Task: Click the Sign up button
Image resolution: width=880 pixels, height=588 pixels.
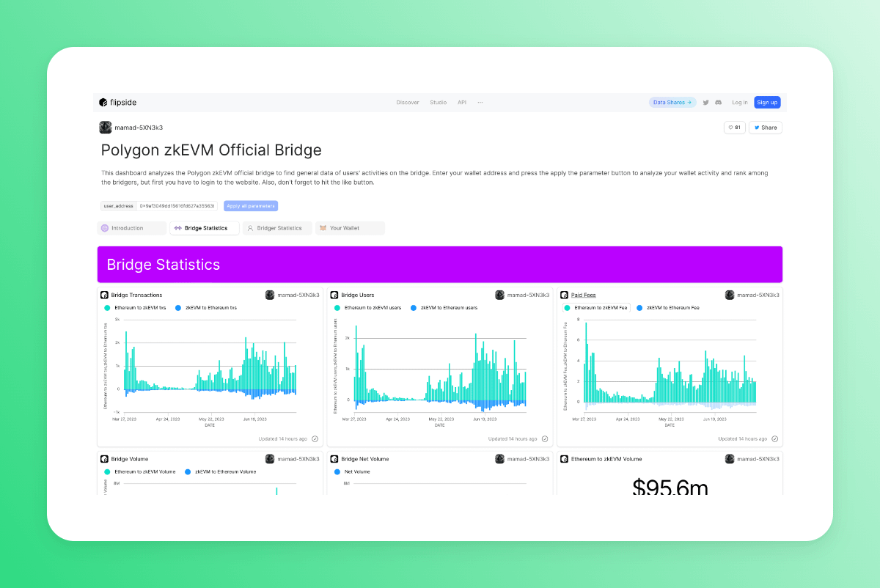Action: pos(767,103)
